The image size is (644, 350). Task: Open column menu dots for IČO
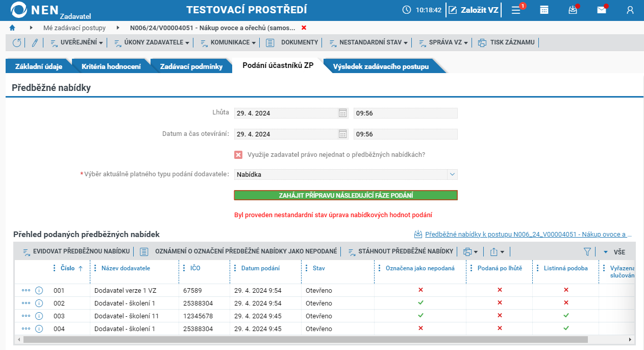(x=184, y=268)
